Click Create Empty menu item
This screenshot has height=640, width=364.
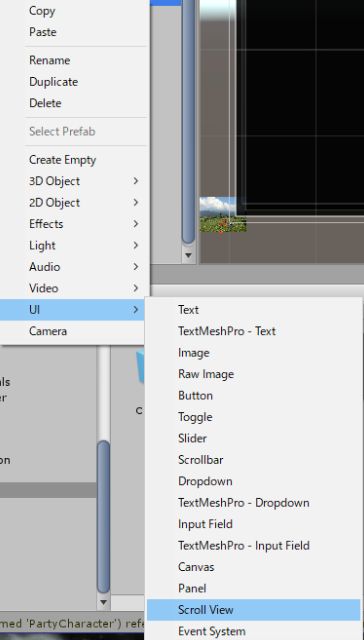(62, 160)
